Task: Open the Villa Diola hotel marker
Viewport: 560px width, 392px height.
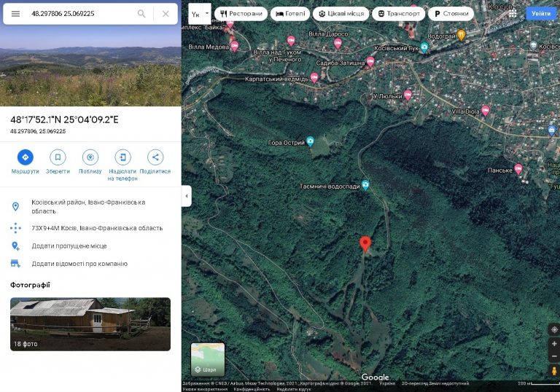Action: pyautogui.click(x=486, y=111)
